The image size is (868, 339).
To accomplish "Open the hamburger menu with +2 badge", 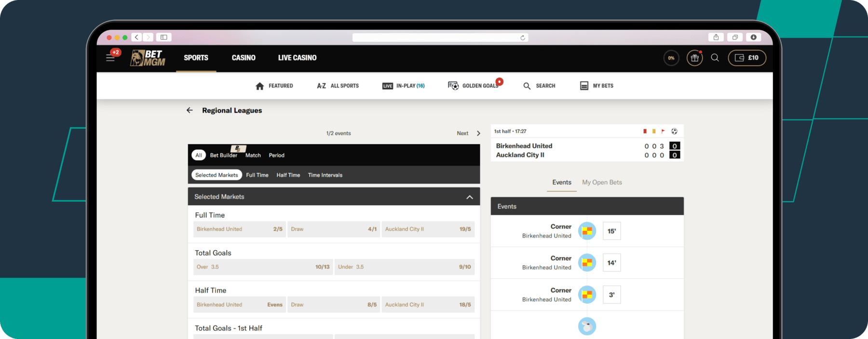I will (111, 57).
